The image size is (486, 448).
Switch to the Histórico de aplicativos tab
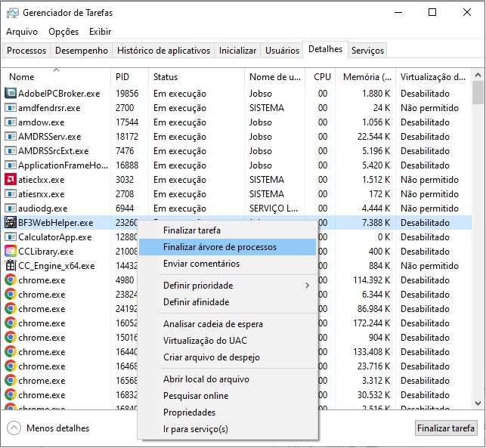tap(164, 50)
